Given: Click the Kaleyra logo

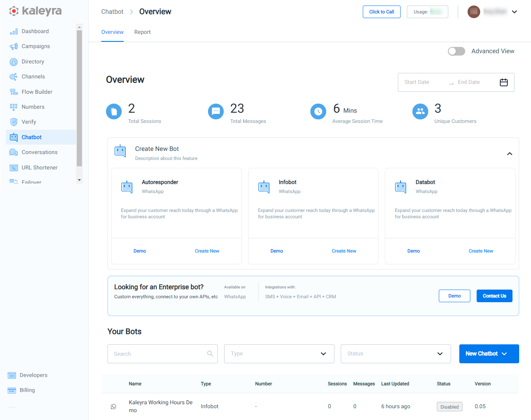Looking at the screenshot, I should click(35, 11).
